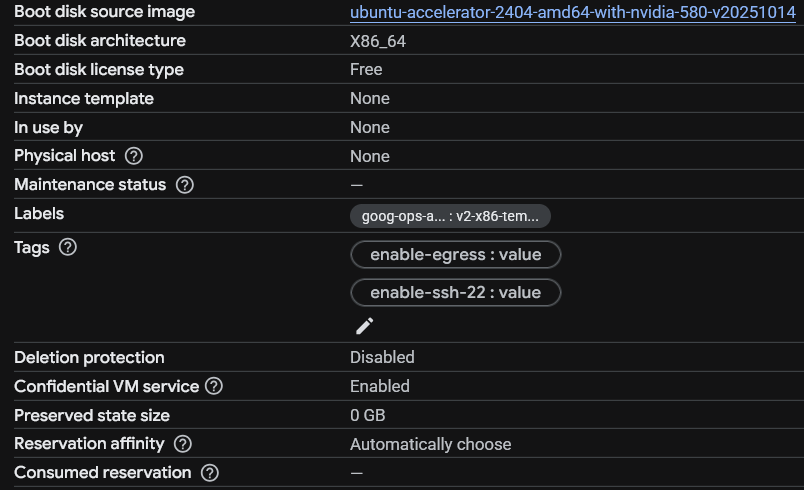This screenshot has width=804, height=490.
Task: Select the Free license type value
Action: [x=366, y=69]
